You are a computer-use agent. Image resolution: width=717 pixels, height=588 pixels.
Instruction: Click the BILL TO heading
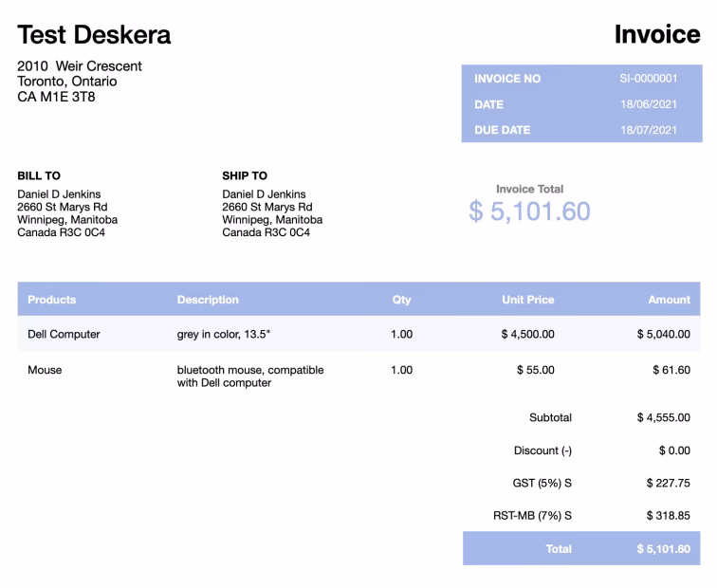pyautogui.click(x=39, y=175)
